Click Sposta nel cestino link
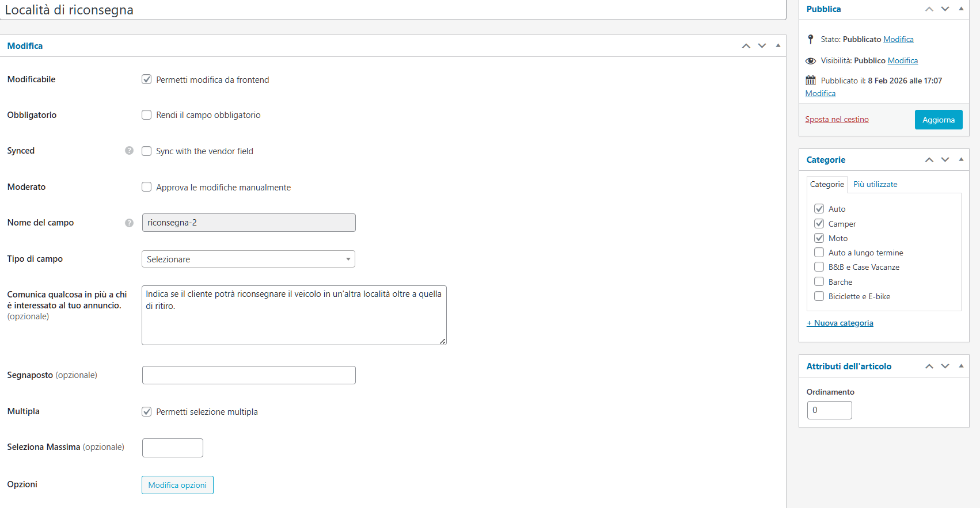 pos(837,120)
